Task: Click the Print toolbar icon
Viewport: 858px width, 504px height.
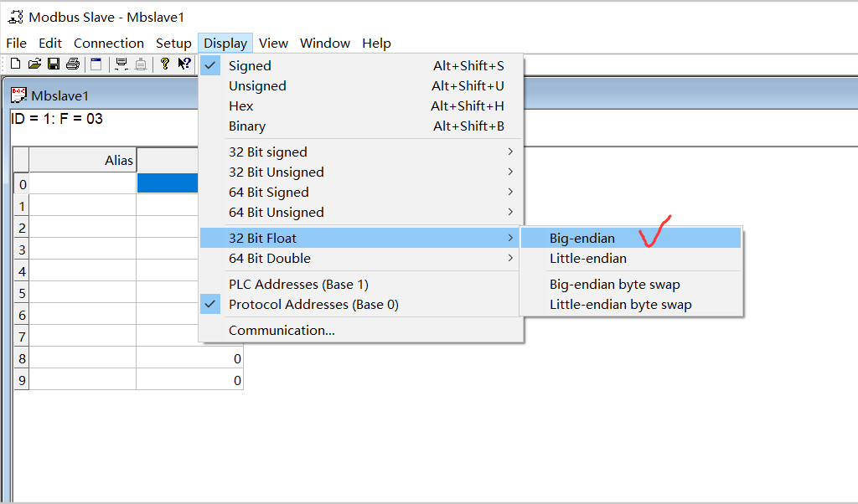Action: [73, 64]
